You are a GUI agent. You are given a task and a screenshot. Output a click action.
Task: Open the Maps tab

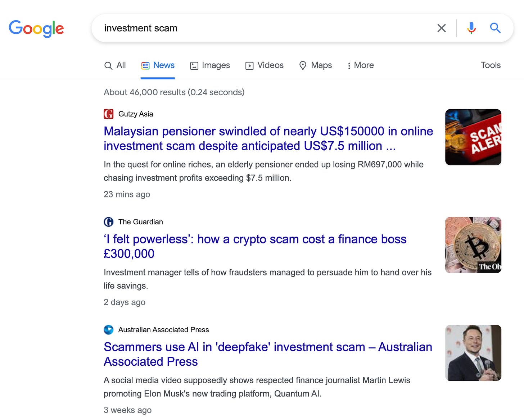315,65
